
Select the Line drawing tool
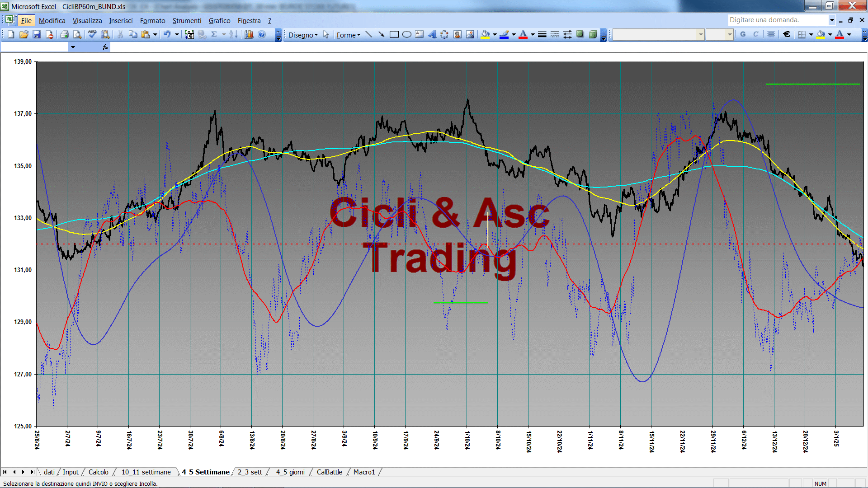[369, 34]
